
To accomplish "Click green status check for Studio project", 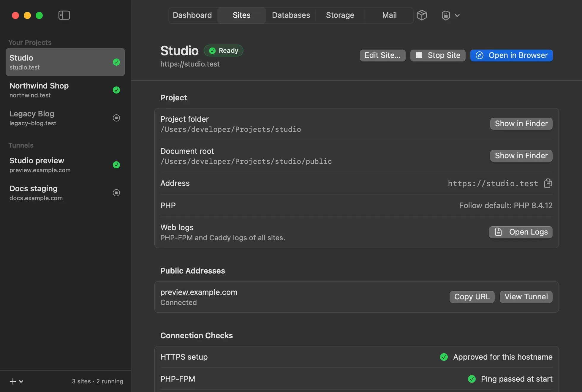I will (x=116, y=62).
